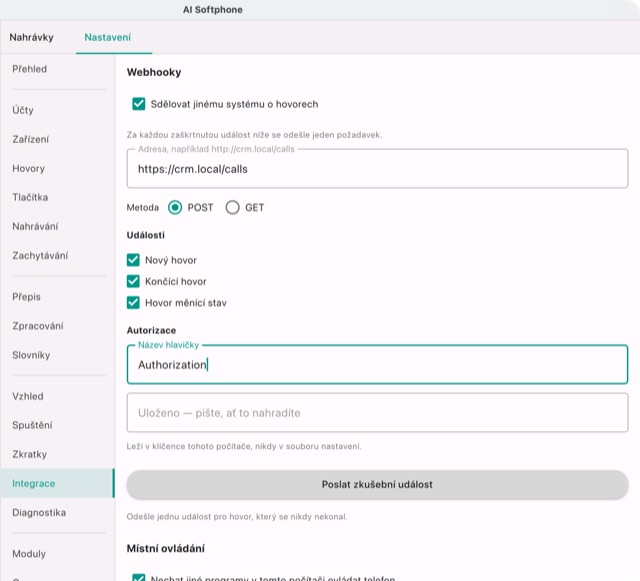
Task: Click the AI Softphone window title
Action: pyautogui.click(x=213, y=10)
